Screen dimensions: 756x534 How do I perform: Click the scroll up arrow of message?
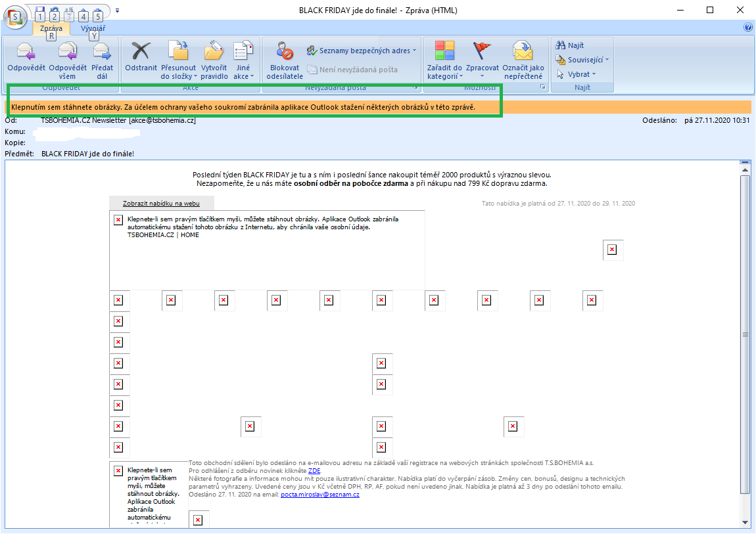[x=745, y=170]
